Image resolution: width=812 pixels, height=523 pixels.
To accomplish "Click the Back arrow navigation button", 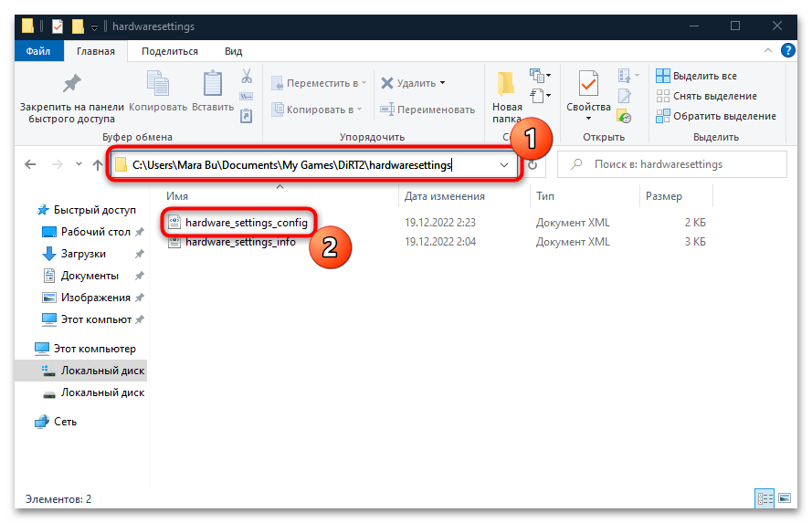I will tap(30, 165).
